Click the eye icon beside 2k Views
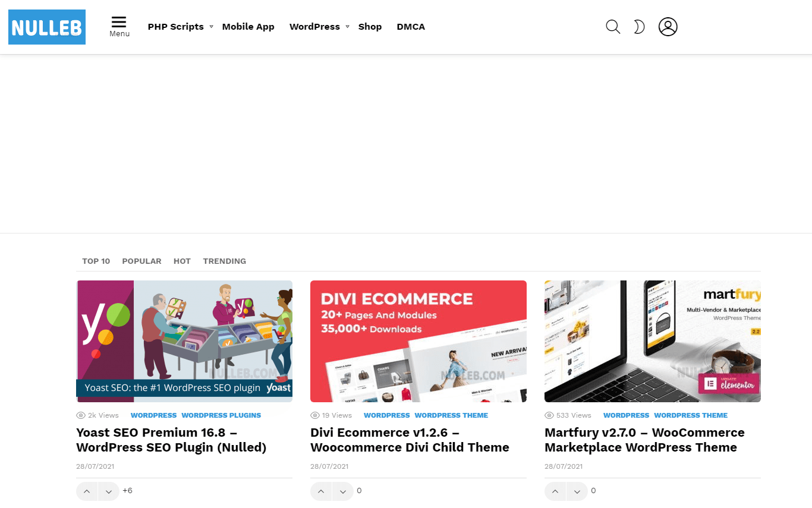Screen dimensions: 812x508 tap(81, 415)
